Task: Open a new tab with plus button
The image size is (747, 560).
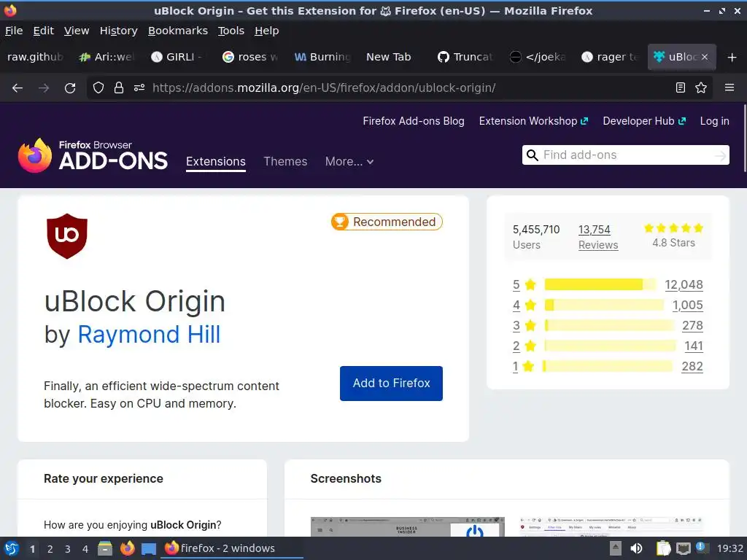Action: pos(732,57)
